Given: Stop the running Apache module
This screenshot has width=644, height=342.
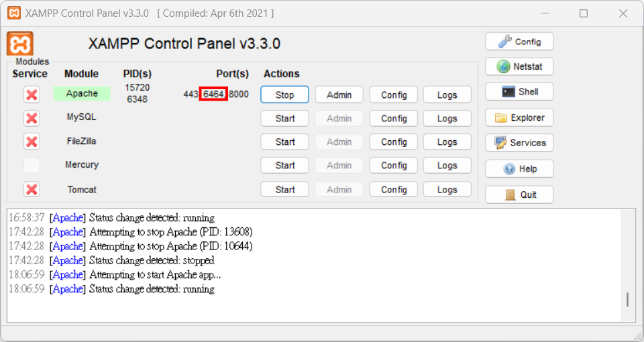Looking at the screenshot, I should [284, 95].
